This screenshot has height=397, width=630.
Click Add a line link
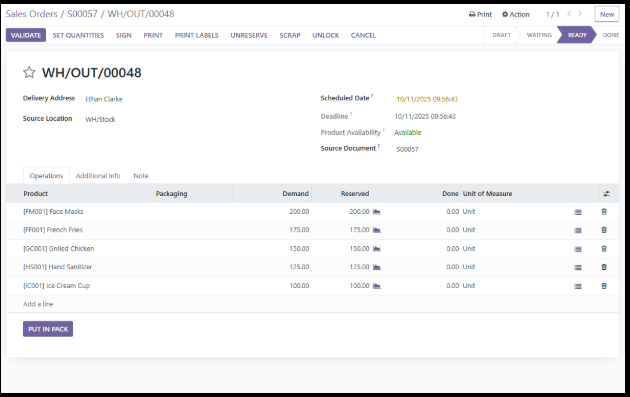38,304
